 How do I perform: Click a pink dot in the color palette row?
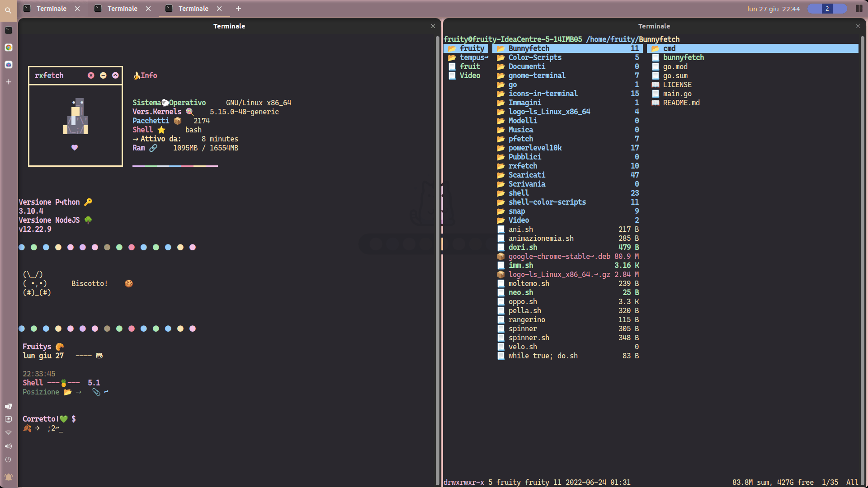(x=71, y=247)
